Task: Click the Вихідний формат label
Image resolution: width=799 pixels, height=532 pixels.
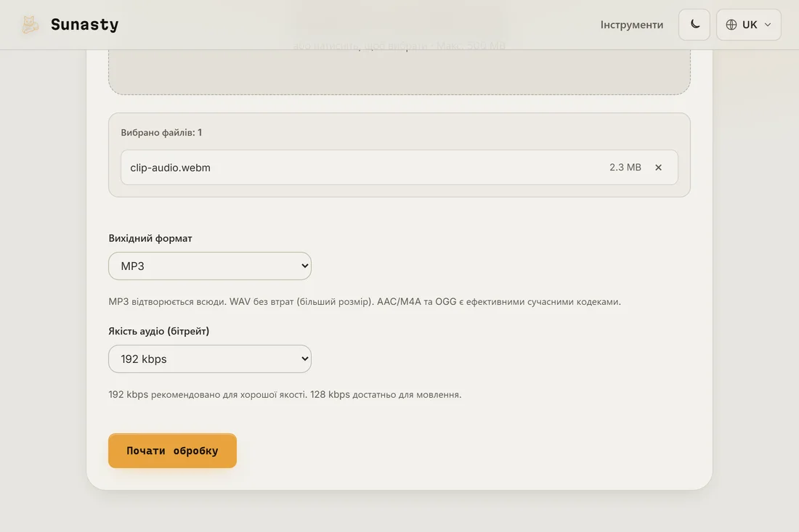Action: [x=150, y=238]
